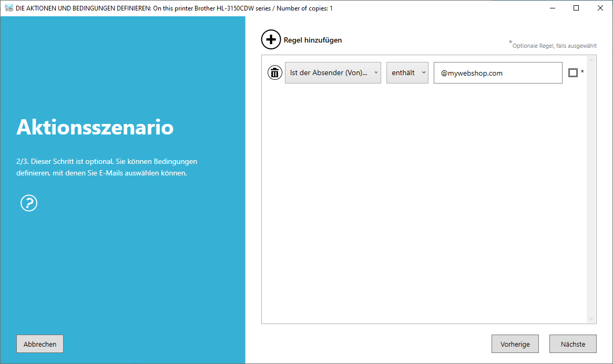Click the rules list scrollbar down arrow
613x364 pixels.
pyautogui.click(x=591, y=319)
